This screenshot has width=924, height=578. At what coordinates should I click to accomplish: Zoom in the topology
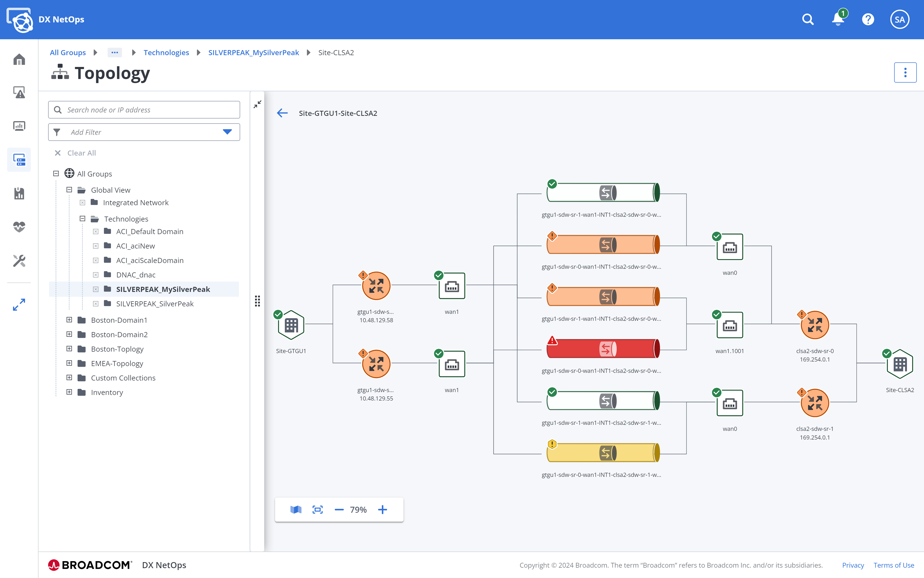[383, 510]
